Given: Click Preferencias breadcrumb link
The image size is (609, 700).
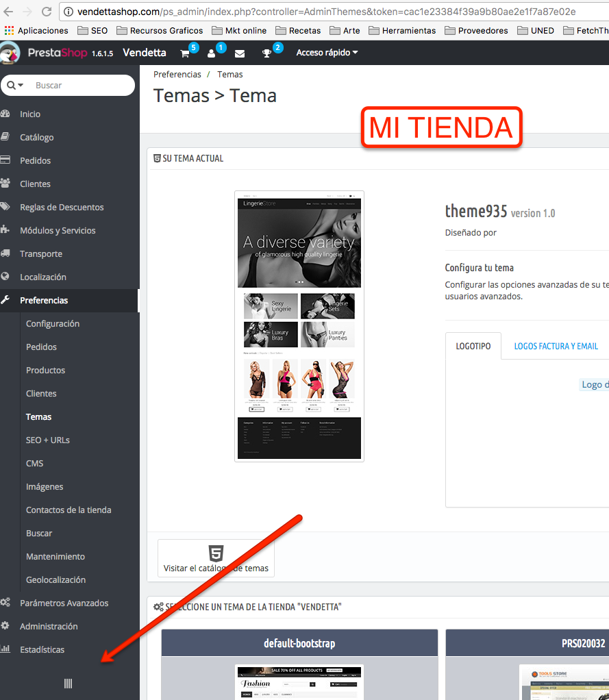Looking at the screenshot, I should (x=177, y=74).
